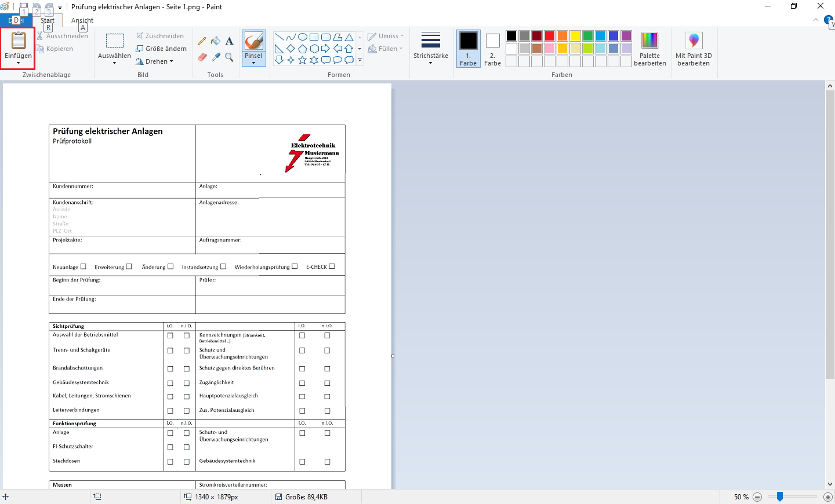Select Farbe 1 color slot

[x=468, y=49]
